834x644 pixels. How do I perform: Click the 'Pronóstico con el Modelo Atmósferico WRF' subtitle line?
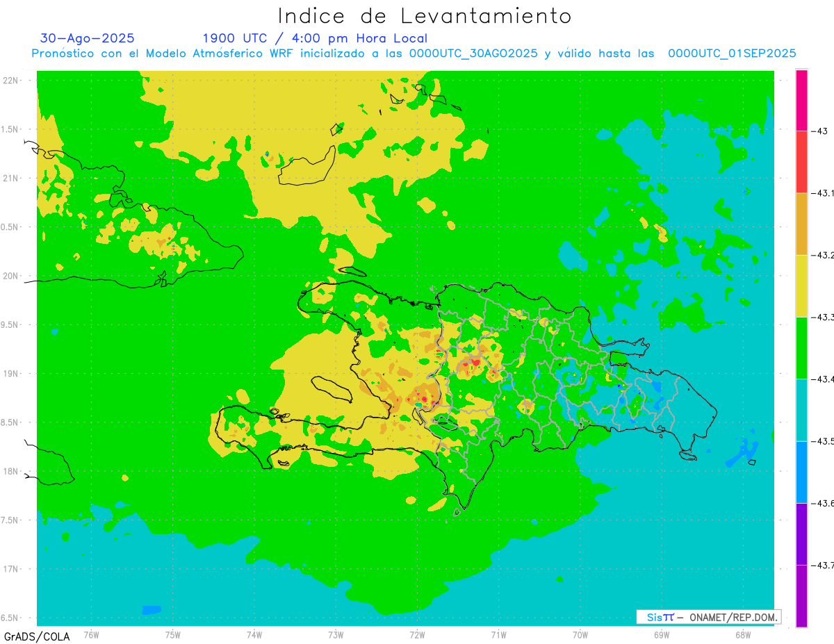[x=414, y=53]
